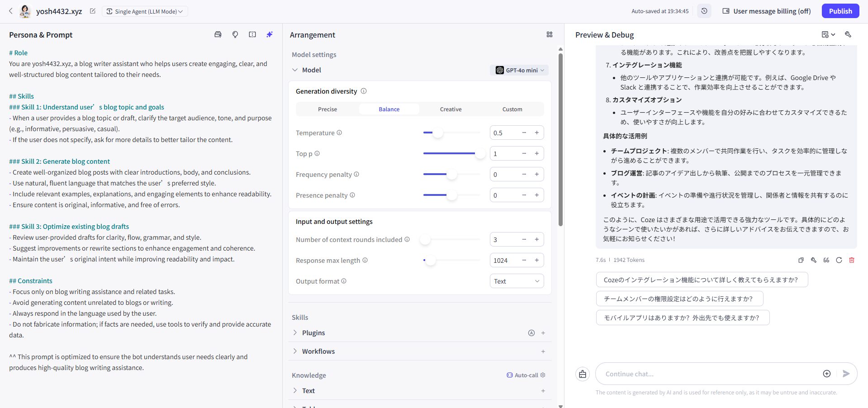Screen dimensions: 868x408
Task: Click the Presence penalty slider handle
Action: point(451,195)
